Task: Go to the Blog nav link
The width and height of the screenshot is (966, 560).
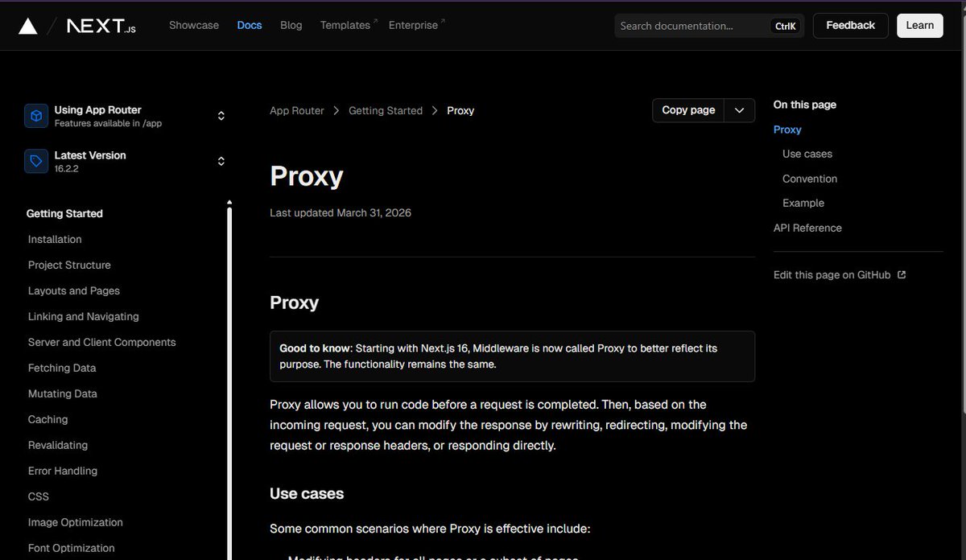Action: pos(291,25)
